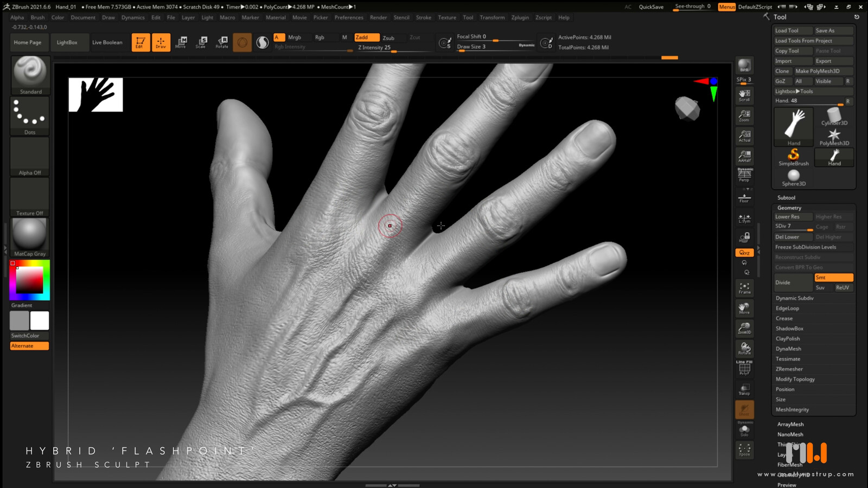Toggle PolyF polyframe display
868x488 pixels.
coord(744,368)
